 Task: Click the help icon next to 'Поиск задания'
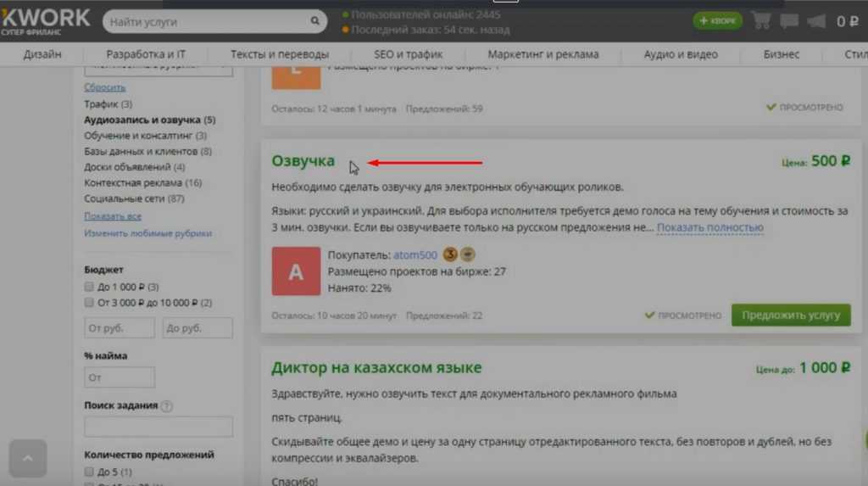point(167,406)
